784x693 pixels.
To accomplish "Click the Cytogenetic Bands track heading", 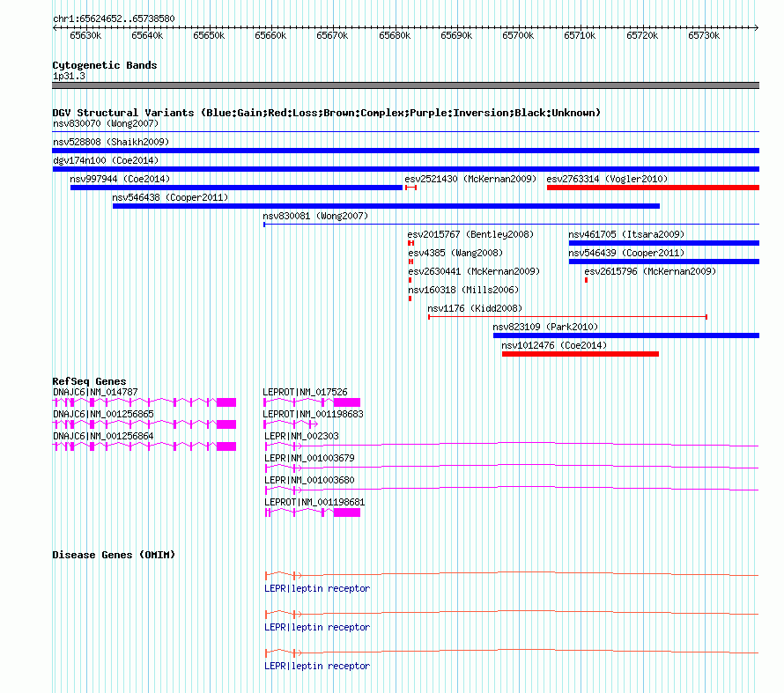I will point(105,65).
